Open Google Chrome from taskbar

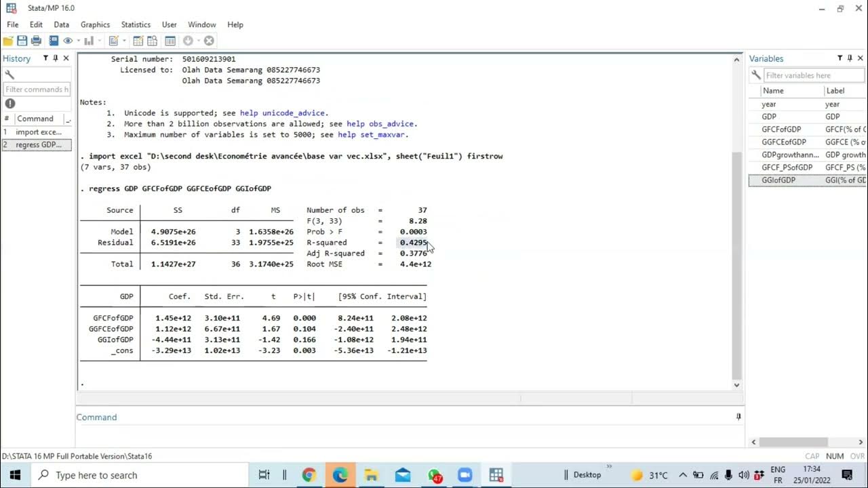click(309, 475)
